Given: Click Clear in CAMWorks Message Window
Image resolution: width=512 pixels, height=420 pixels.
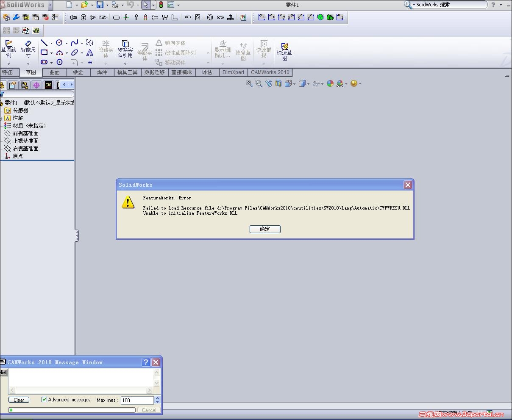Looking at the screenshot, I should 19,400.
